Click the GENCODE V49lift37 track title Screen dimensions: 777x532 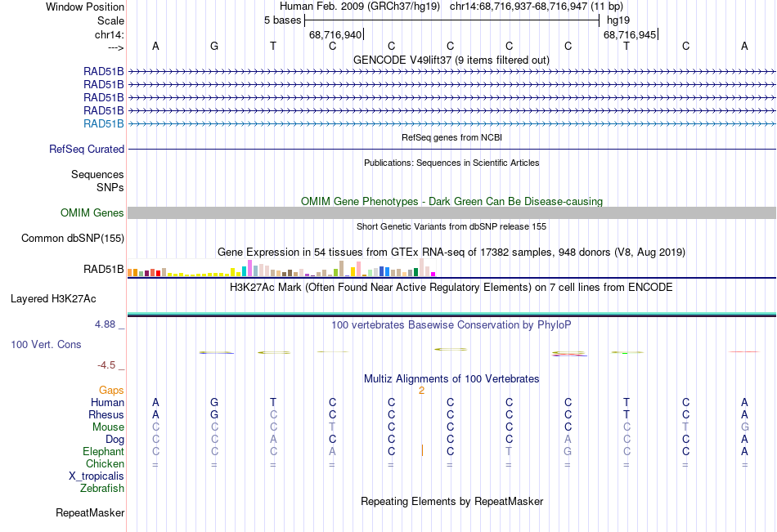point(451,60)
